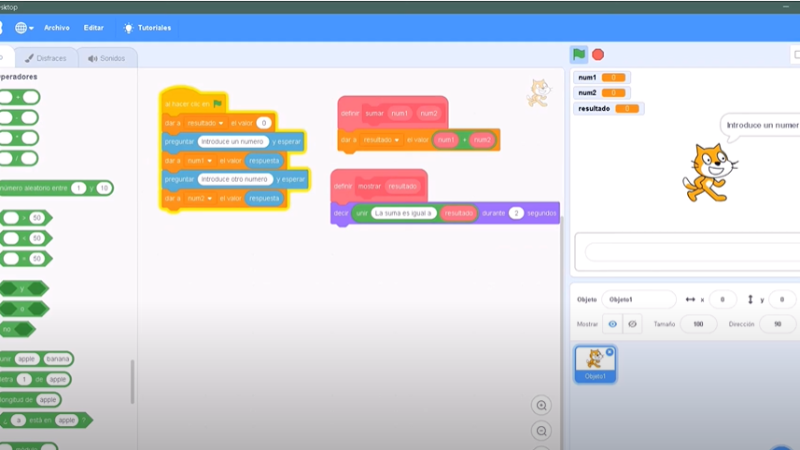Hide the sprite with crossed-eye icon
800x450 pixels.
[632, 324]
